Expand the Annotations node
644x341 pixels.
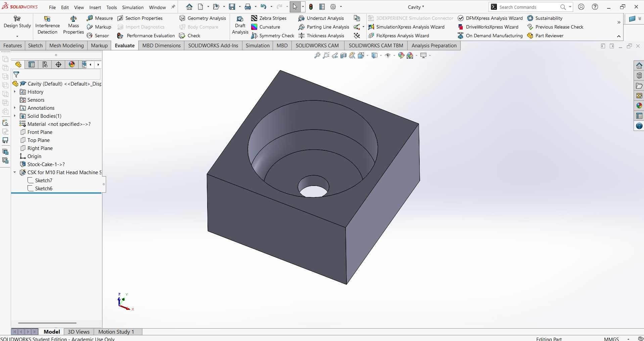pyautogui.click(x=14, y=108)
